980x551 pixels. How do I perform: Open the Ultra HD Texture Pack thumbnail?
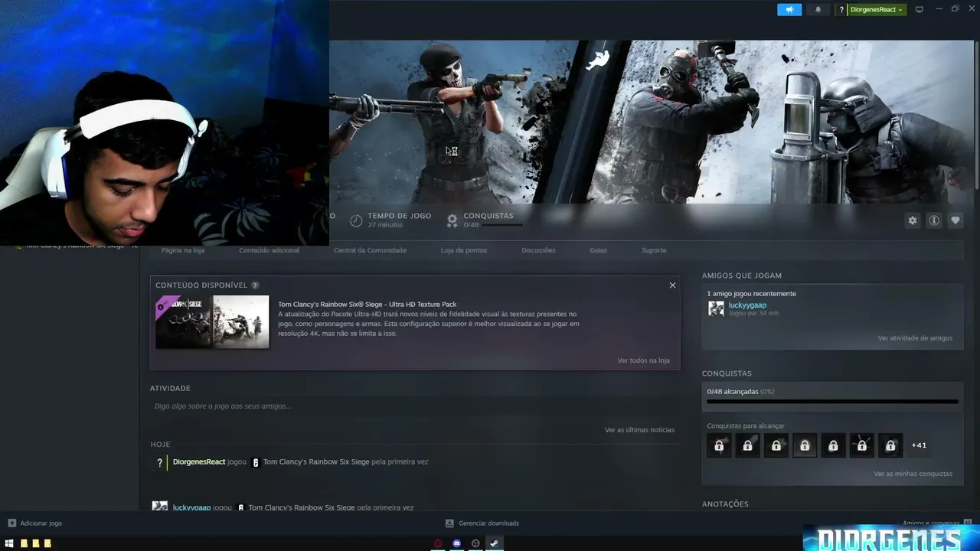[x=212, y=321]
